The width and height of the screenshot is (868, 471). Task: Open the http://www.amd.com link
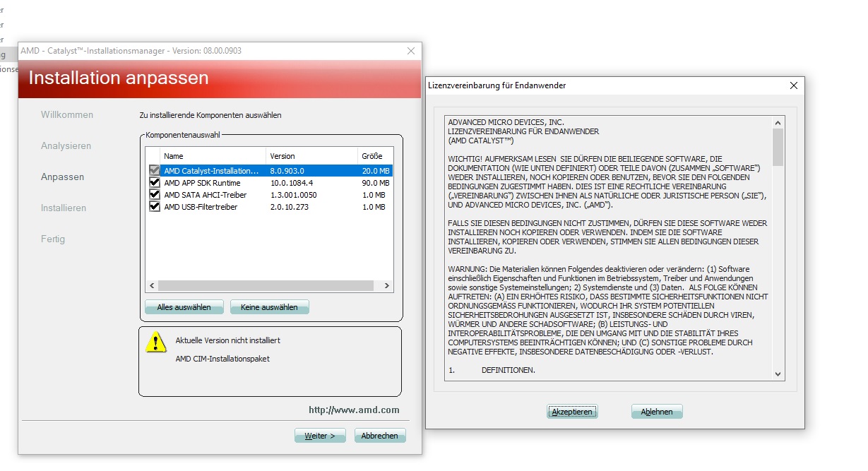tap(354, 410)
